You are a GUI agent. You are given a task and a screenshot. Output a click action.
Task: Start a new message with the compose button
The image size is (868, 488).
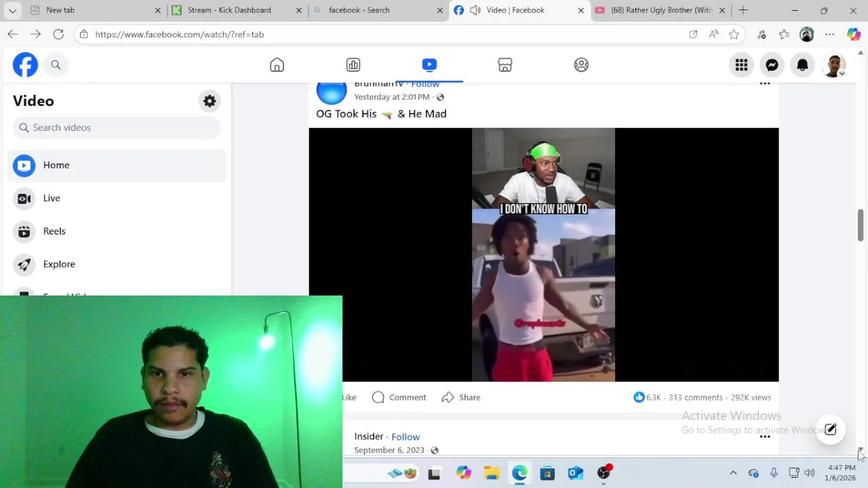pyautogui.click(x=831, y=429)
